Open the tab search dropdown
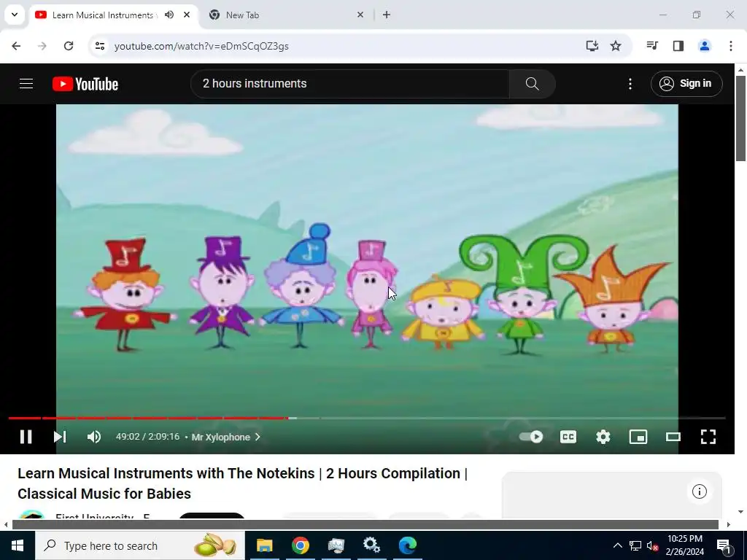Screen dimensions: 747x560 [15, 15]
